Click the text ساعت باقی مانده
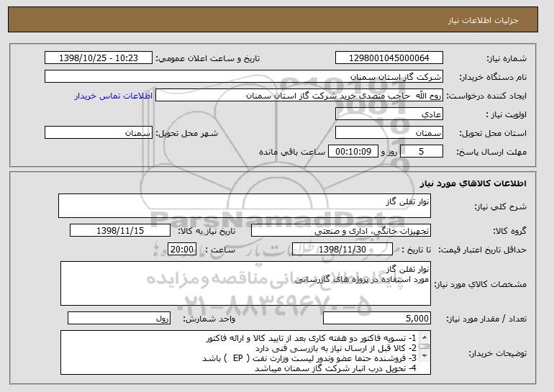The width and height of the screenshot is (554, 392). [292, 152]
